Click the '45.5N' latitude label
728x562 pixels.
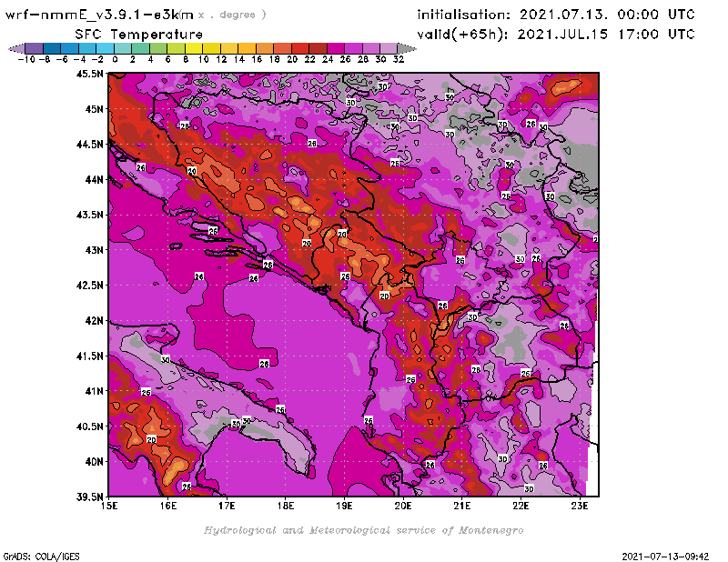(x=89, y=74)
